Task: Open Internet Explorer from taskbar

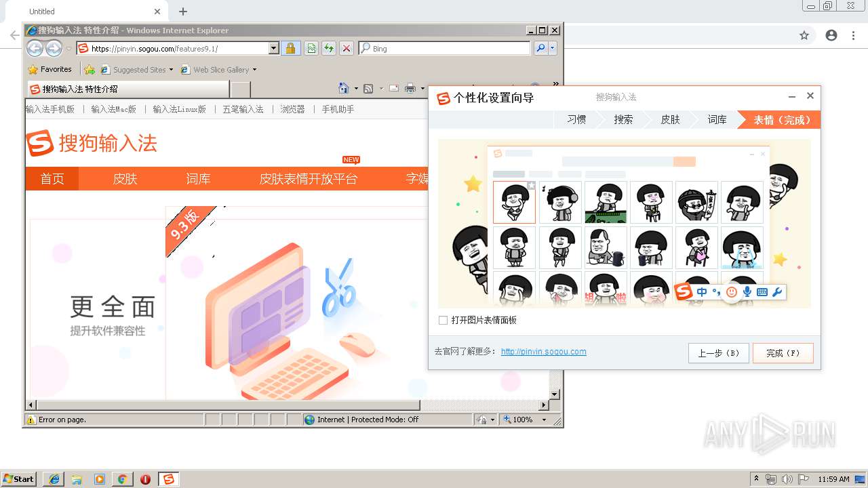Action: click(x=54, y=479)
